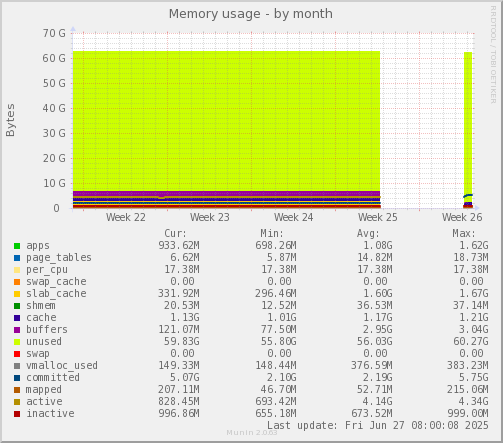Click the 'apps' legend label

coord(38,246)
